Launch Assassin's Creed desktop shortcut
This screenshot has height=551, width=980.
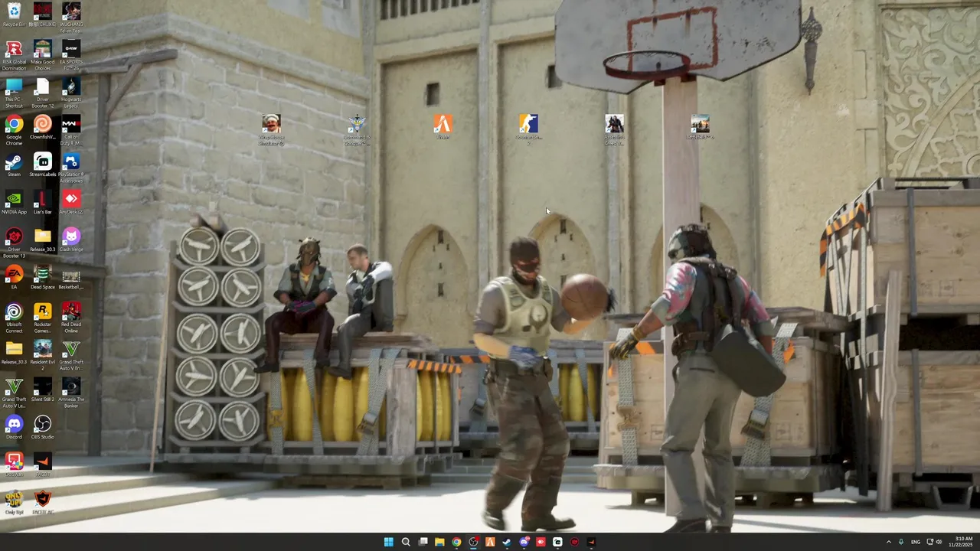(614, 130)
